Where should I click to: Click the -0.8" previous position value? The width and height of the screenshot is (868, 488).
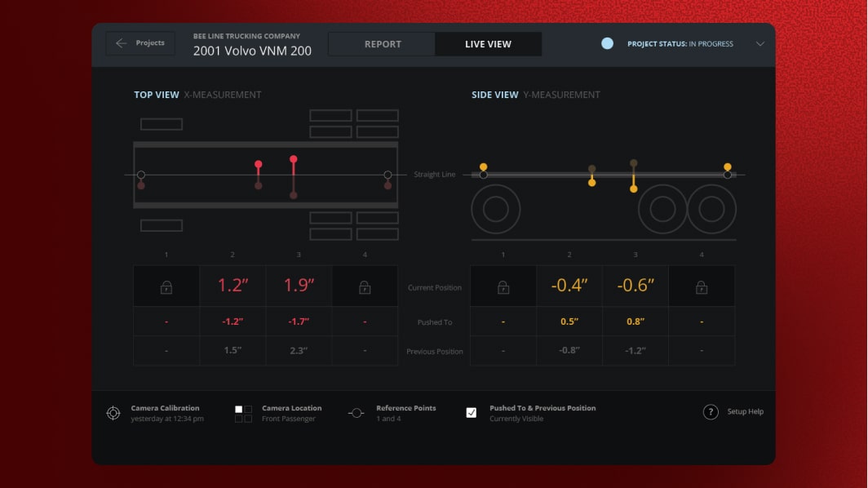pos(569,350)
